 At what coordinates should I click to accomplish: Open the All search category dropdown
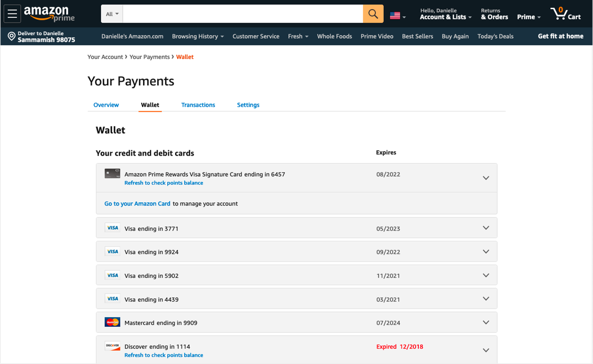coord(112,14)
